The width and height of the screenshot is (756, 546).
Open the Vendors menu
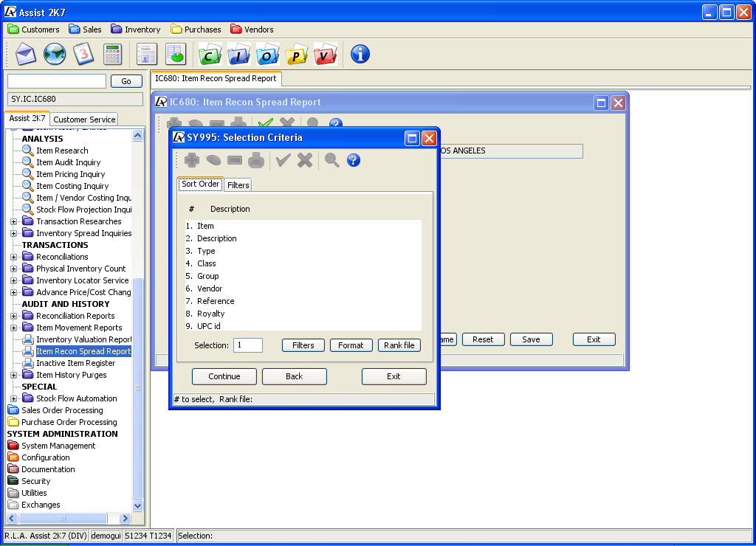(x=252, y=30)
